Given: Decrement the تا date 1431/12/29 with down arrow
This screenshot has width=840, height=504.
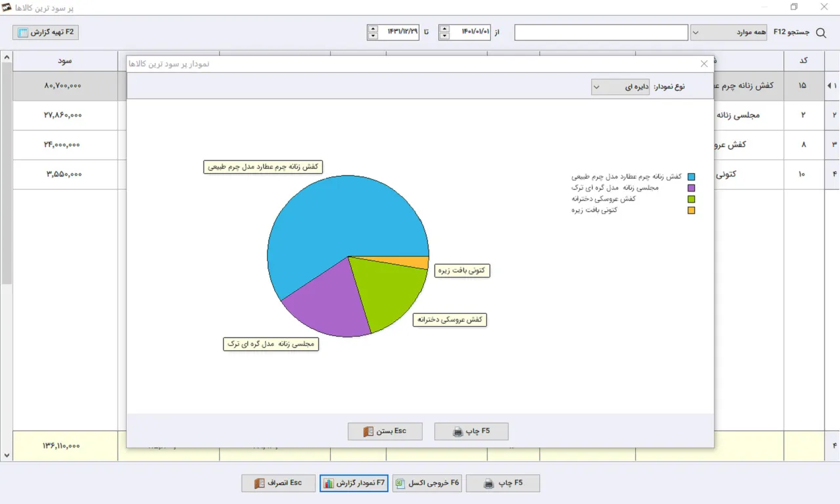Looking at the screenshot, I should [373, 36].
